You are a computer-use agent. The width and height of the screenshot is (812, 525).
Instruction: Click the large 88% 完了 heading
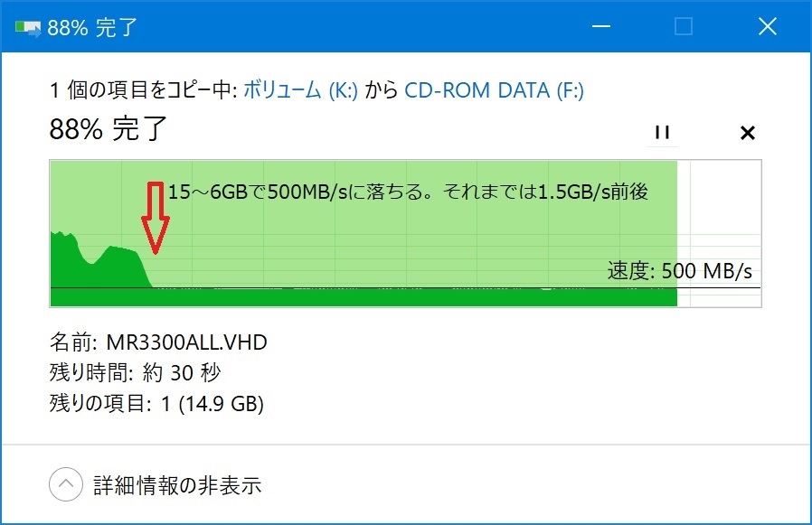click(x=109, y=129)
